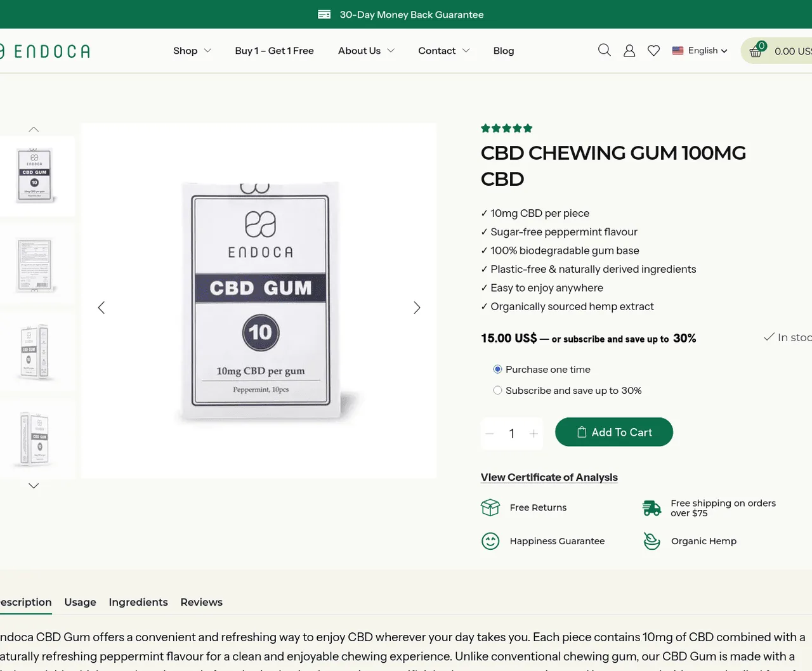
Task: Select Purchase one time option
Action: point(497,369)
